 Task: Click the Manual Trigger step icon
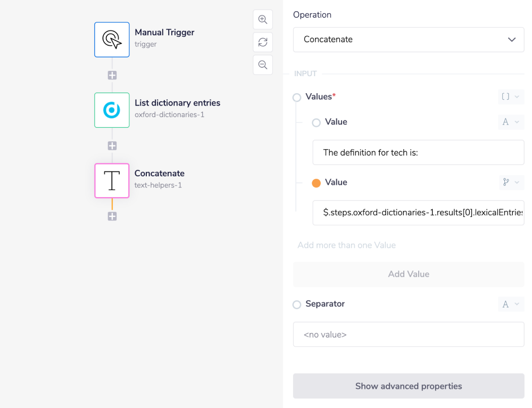(112, 39)
